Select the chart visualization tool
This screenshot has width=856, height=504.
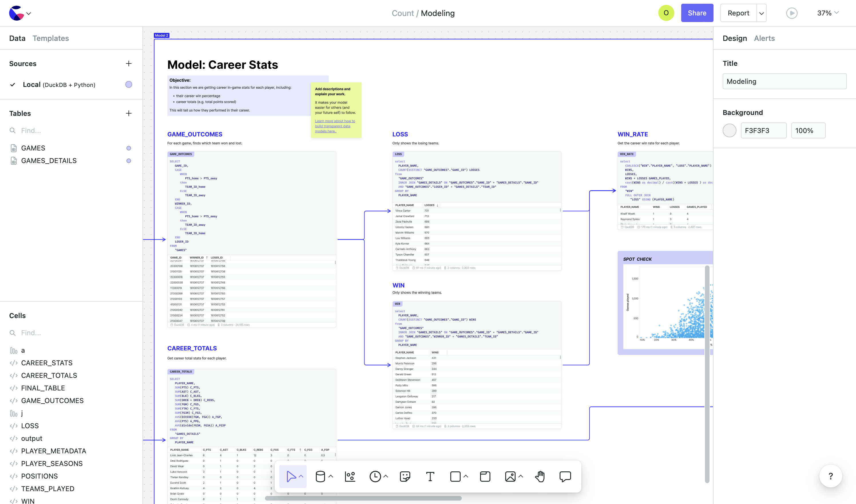click(350, 477)
